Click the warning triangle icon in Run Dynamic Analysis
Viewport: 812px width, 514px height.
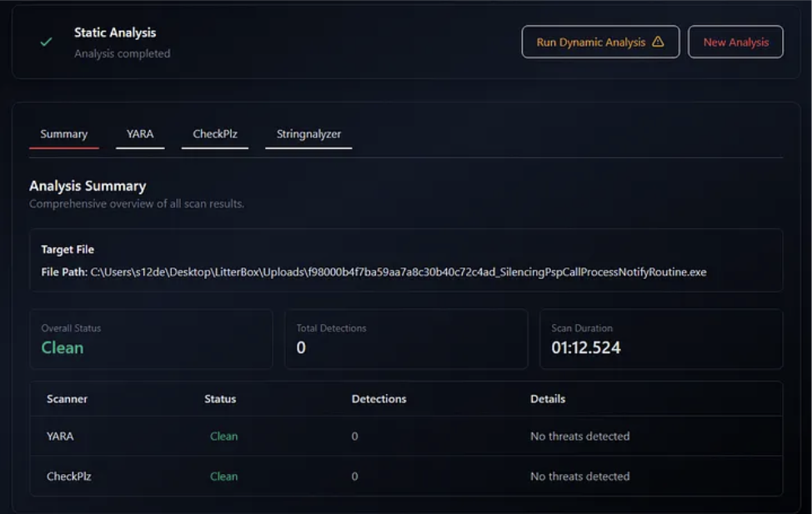658,42
